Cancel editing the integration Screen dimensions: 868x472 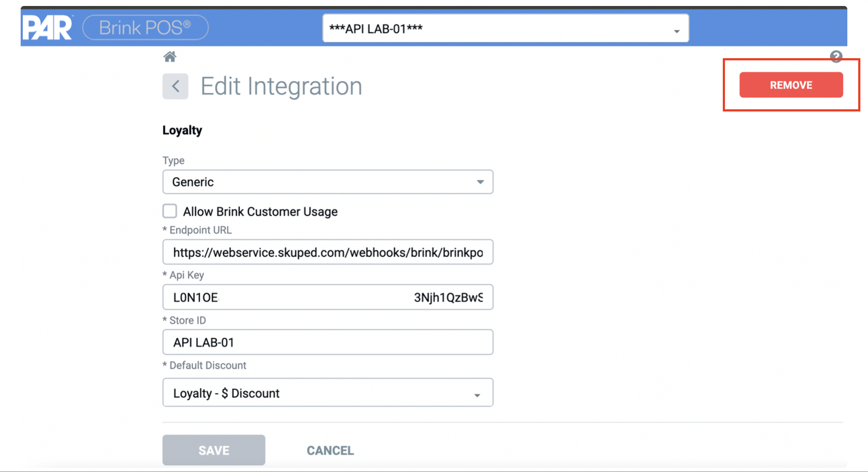tap(330, 450)
